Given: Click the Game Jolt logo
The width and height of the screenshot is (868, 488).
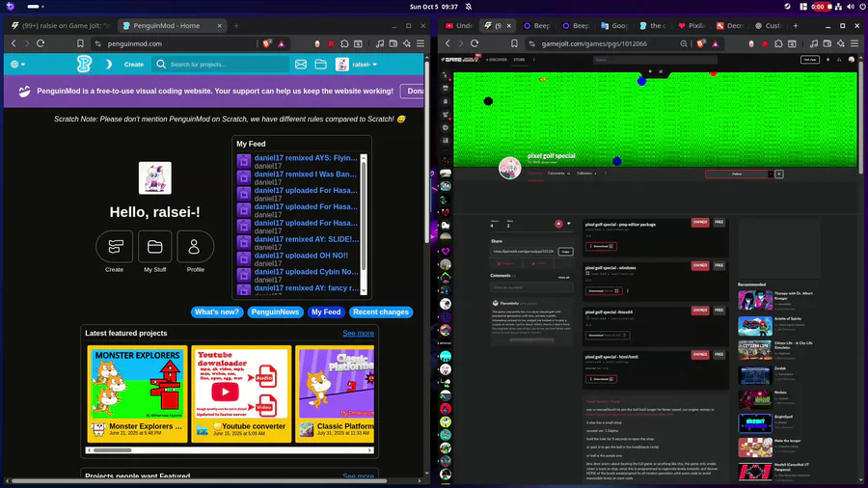Looking at the screenshot, I should pyautogui.click(x=459, y=59).
